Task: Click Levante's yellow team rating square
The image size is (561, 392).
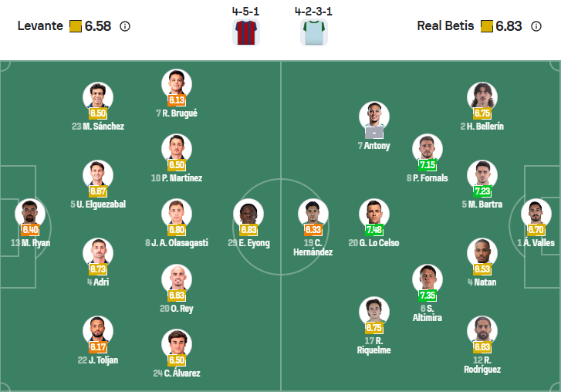Action: (76, 26)
